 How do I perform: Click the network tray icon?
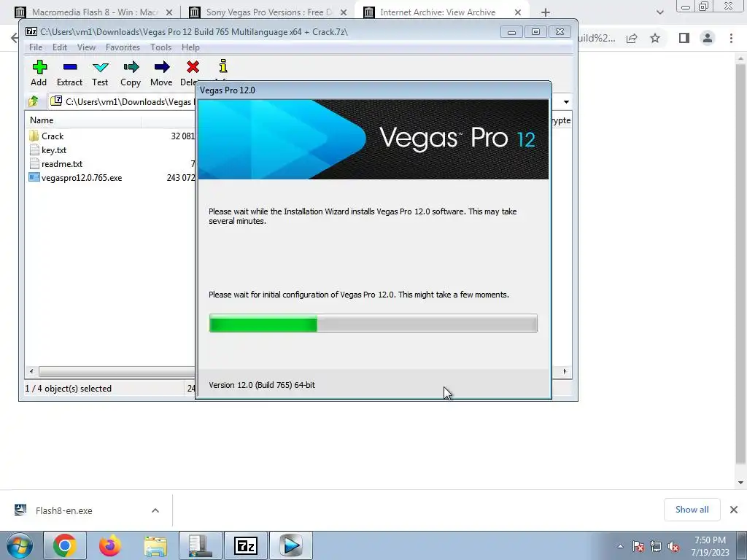[x=656, y=546]
